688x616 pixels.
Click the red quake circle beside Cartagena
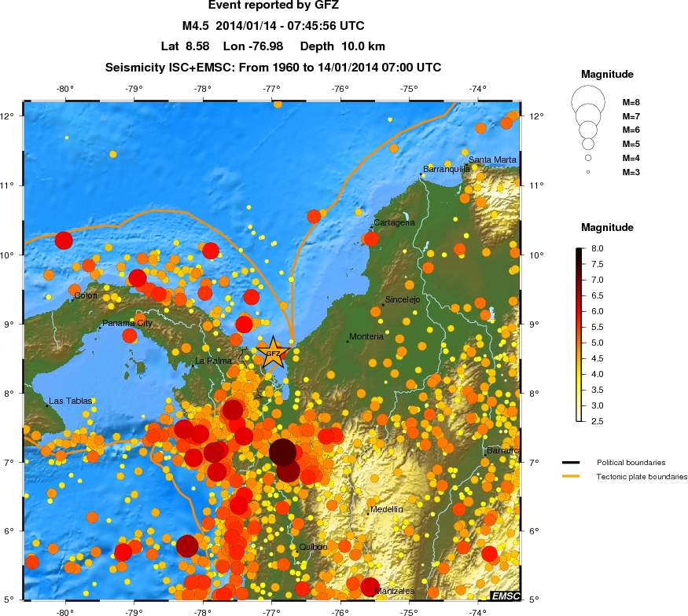[x=371, y=239]
